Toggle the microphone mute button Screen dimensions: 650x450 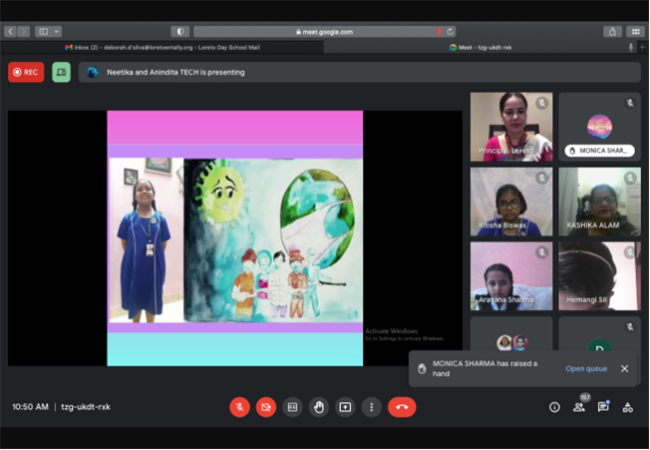pyautogui.click(x=240, y=407)
